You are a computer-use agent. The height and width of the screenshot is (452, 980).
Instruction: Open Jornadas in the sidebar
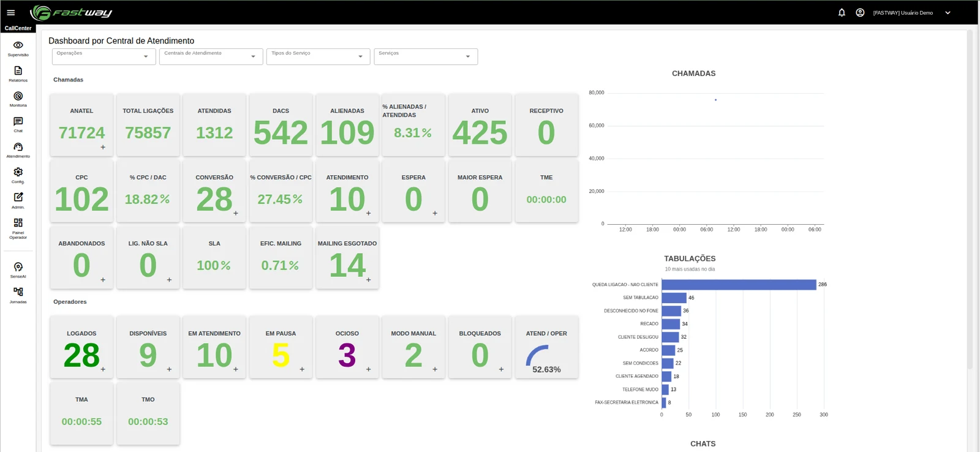tap(18, 296)
